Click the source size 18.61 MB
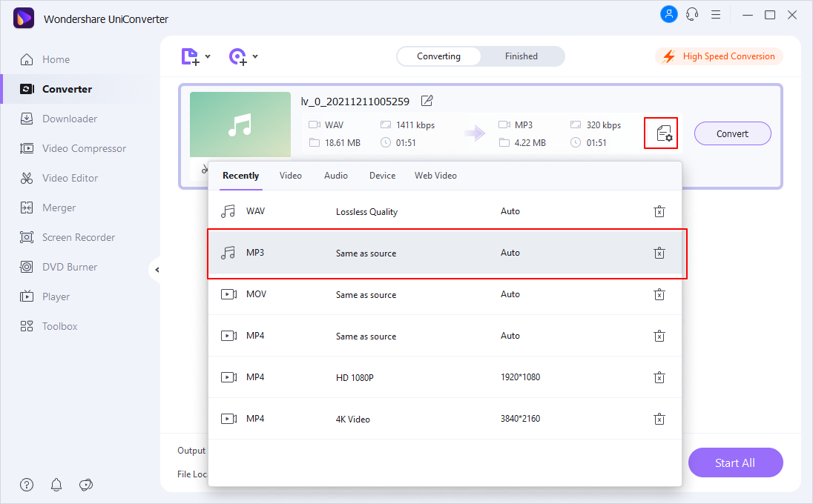Viewport: 813px width, 504px height. pos(343,143)
